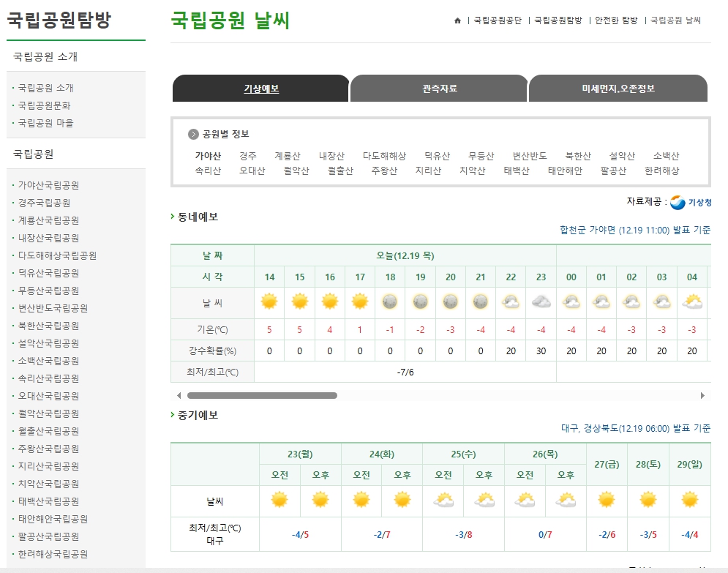Open sidebar 국립공원 마을 item
Screen dimensions: 728x573
tap(45, 123)
